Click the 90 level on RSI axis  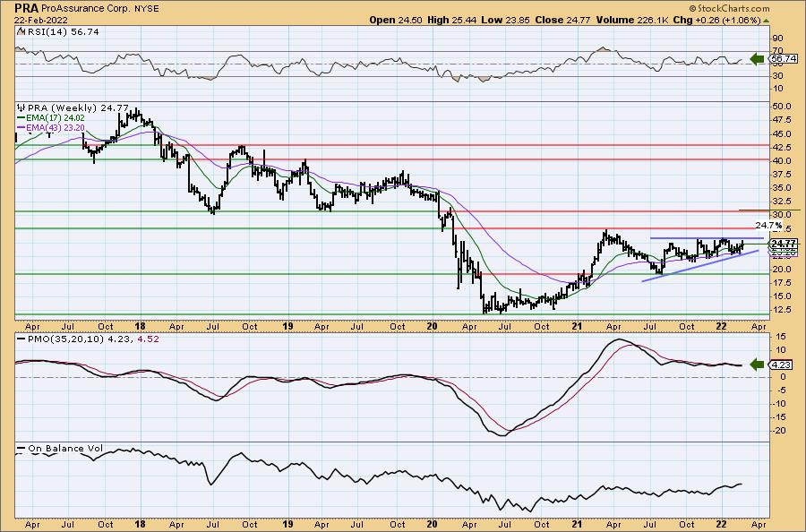coord(777,38)
